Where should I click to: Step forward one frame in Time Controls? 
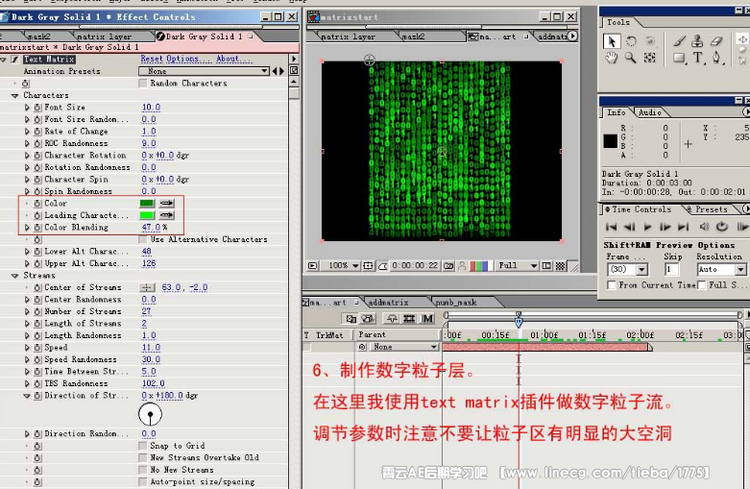(665, 227)
